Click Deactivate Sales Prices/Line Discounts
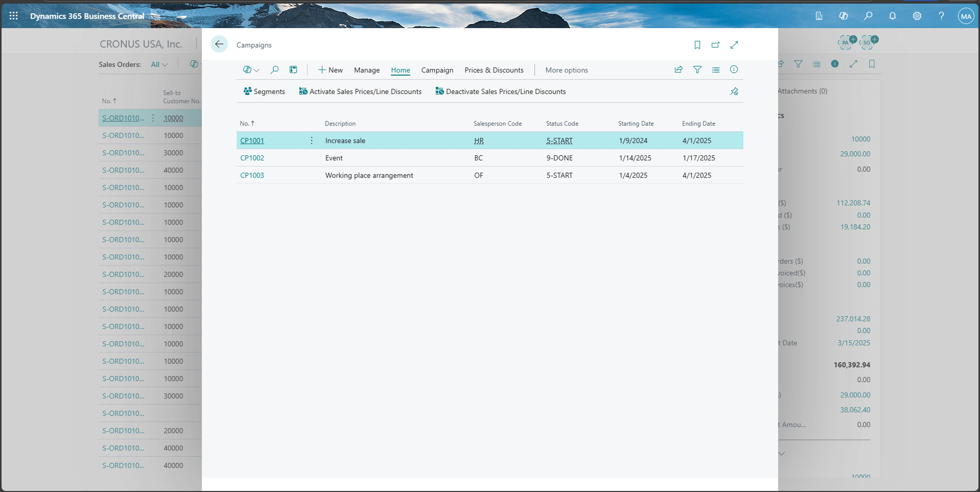Screen dimensions: 980x492 [x=501, y=91]
